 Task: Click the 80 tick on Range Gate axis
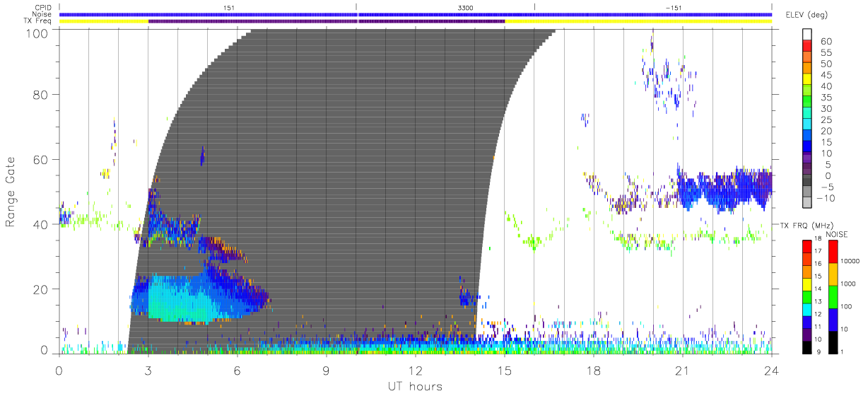pyautogui.click(x=42, y=95)
